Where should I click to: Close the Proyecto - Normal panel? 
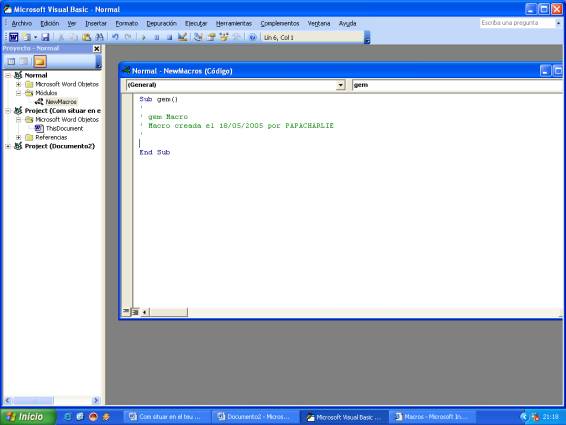point(97,48)
